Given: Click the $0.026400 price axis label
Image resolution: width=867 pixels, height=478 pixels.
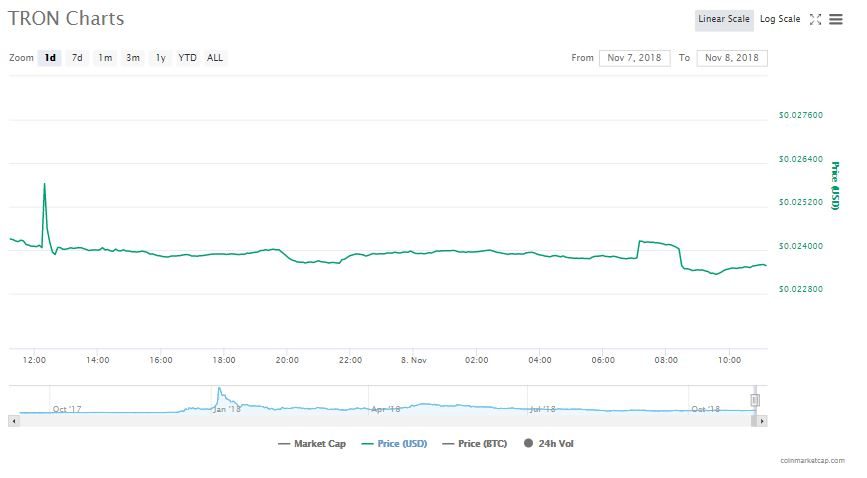Looking at the screenshot, I should coord(801,159).
